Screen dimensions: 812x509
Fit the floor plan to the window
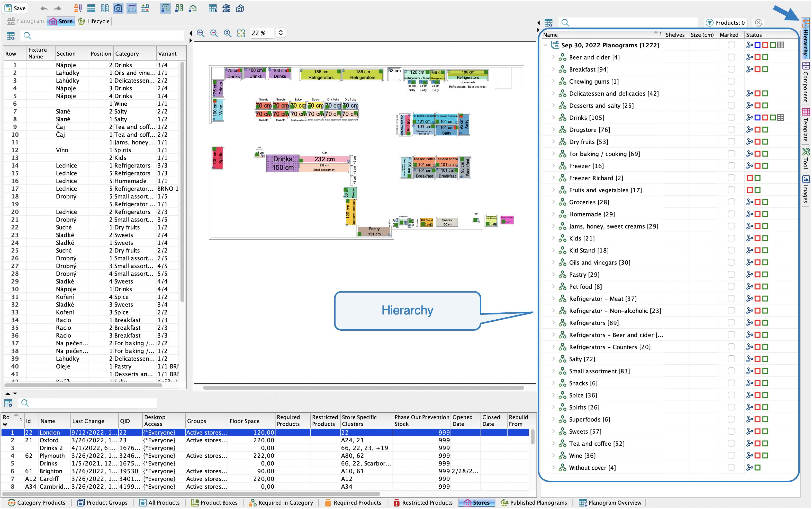pyautogui.click(x=241, y=33)
